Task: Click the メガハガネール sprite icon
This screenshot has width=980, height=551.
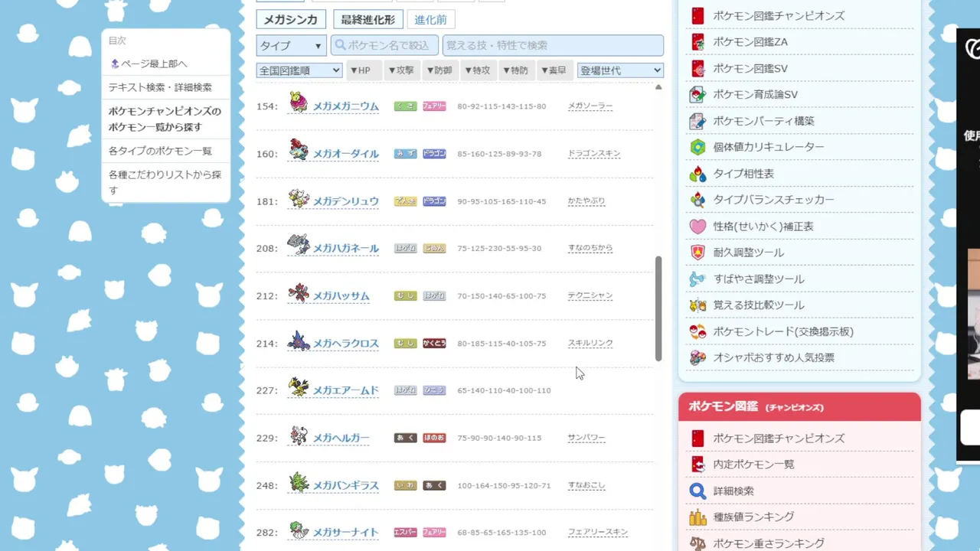Action: click(x=299, y=245)
